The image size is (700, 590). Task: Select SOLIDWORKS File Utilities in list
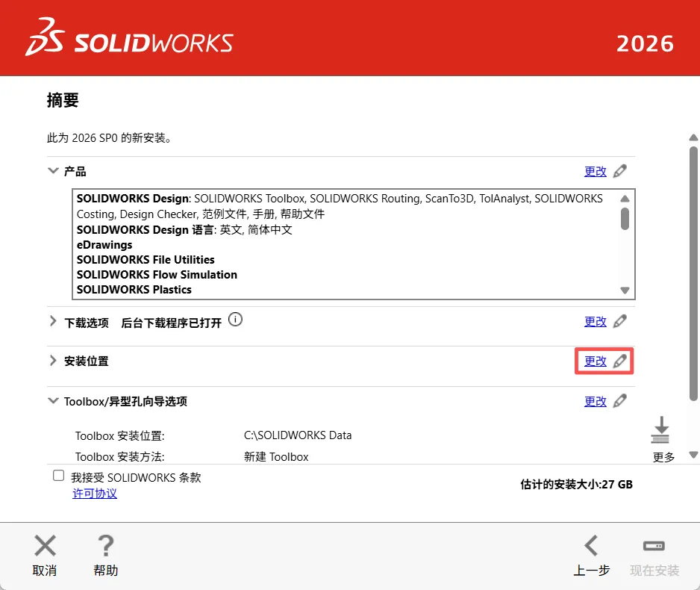146,259
